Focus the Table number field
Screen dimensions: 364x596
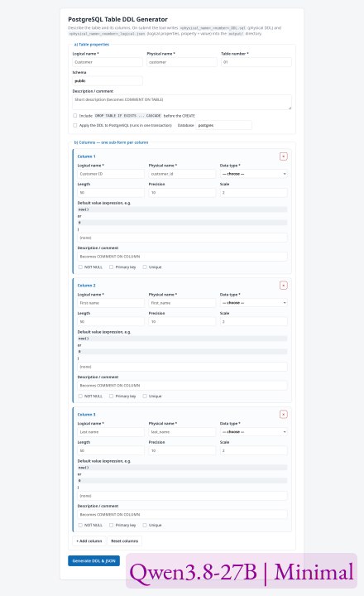[256, 62]
